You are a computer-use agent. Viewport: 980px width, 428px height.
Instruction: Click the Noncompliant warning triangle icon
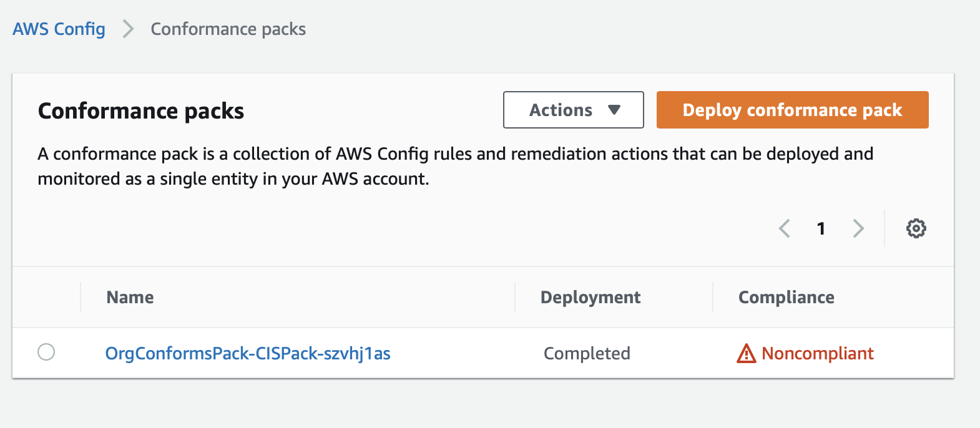point(746,354)
